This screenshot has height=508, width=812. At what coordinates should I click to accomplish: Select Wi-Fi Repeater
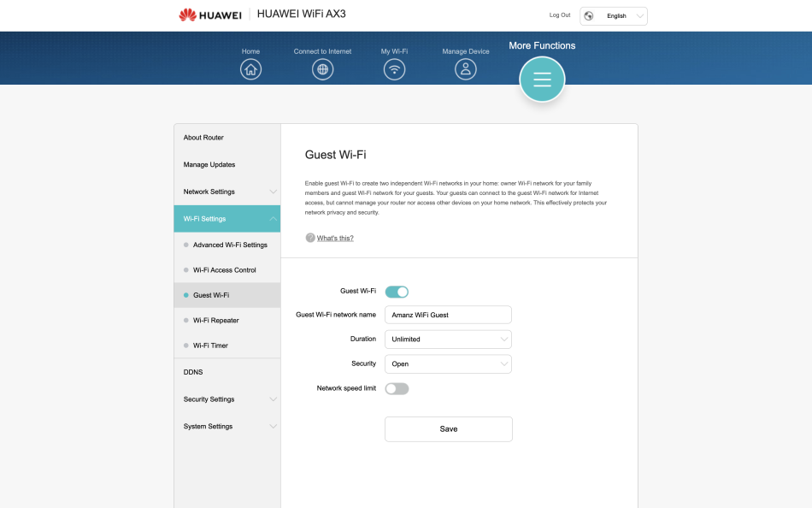pos(227,321)
